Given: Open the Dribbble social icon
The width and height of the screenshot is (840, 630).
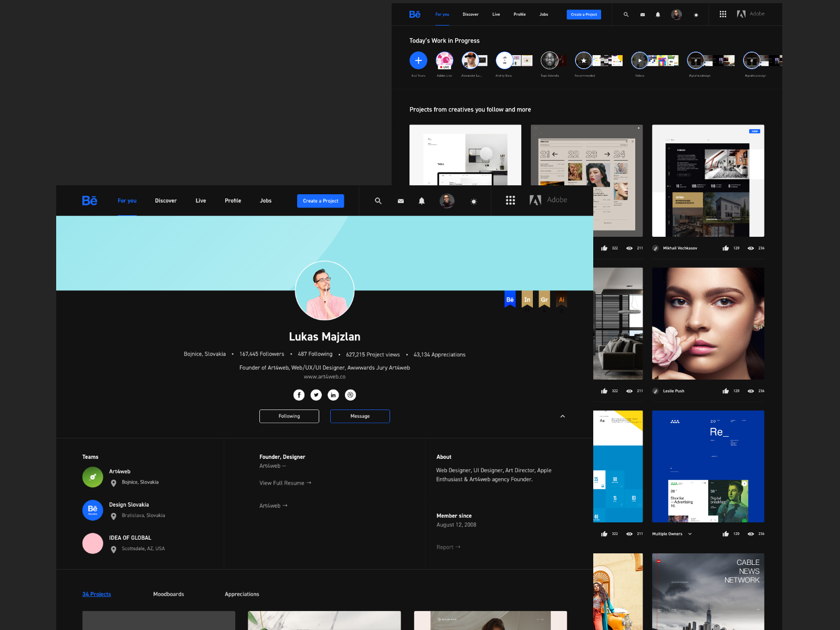Looking at the screenshot, I should 350,395.
